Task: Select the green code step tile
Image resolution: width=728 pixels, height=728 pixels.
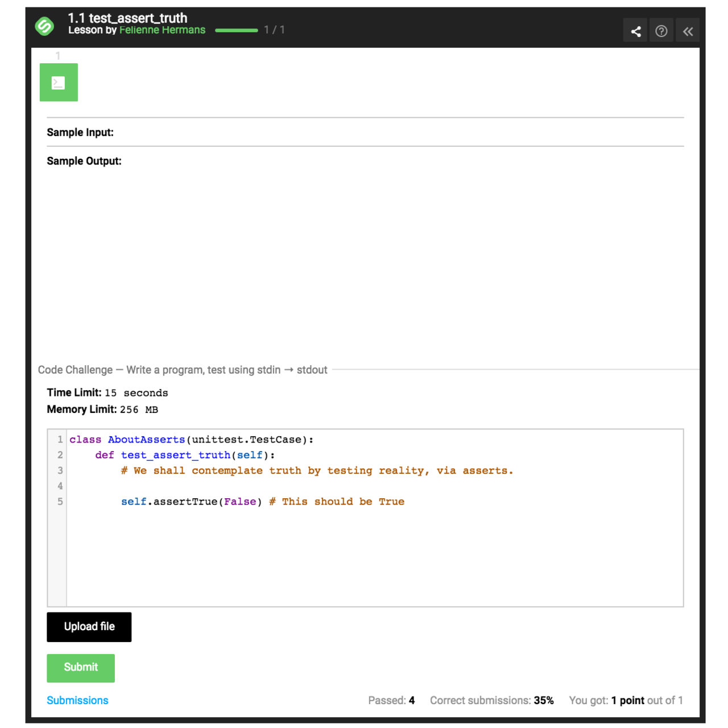Action: [59, 82]
